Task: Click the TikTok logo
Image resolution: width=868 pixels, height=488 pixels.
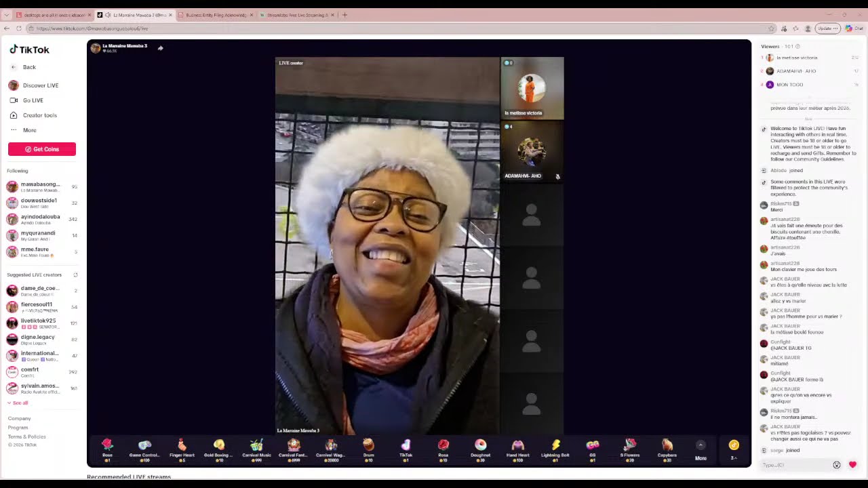Action: click(x=29, y=49)
